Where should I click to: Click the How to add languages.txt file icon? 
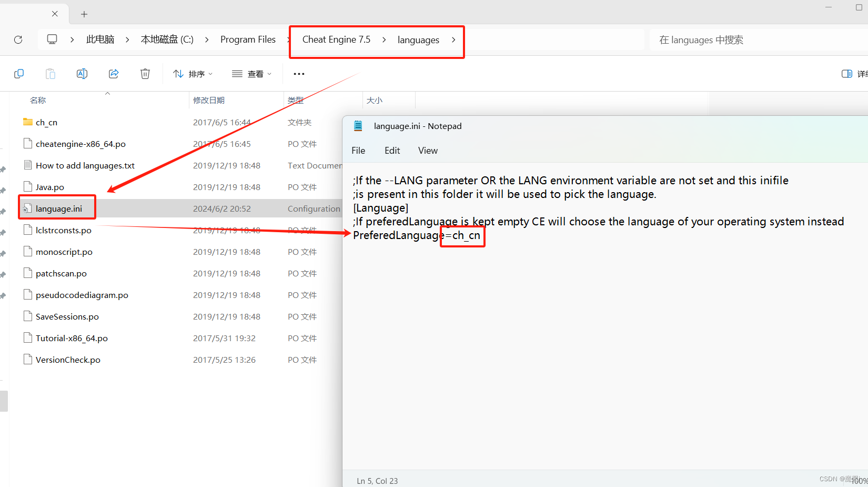(28, 165)
